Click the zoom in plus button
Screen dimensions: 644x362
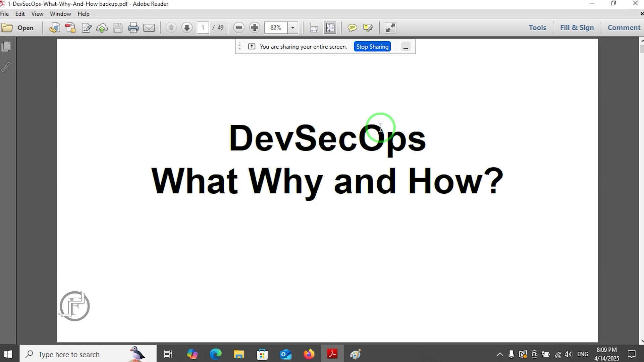click(x=255, y=27)
